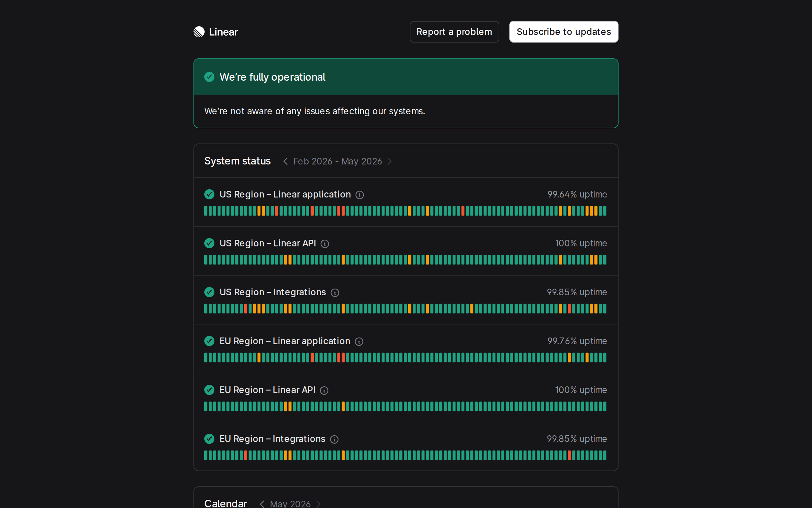812x508 pixels.
Task: Go to previous System status date range
Action: click(x=285, y=161)
